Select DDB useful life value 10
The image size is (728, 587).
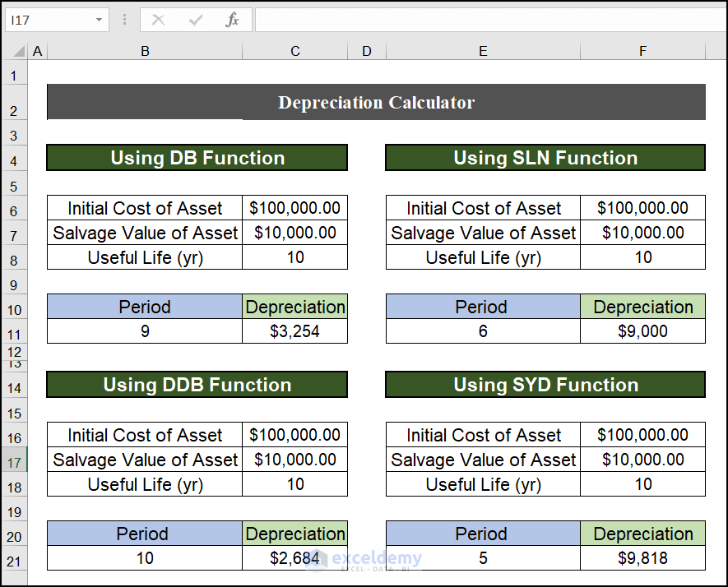point(294,484)
